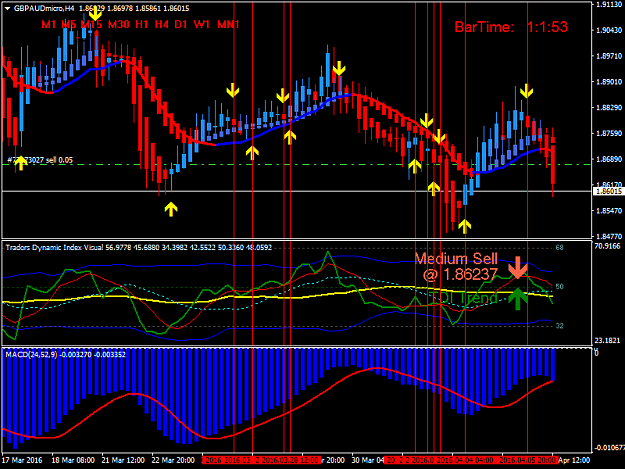Click the salmon Medium Sell down arrow in TDI panel
Viewport: 625px width, 469px height.
[x=518, y=268]
